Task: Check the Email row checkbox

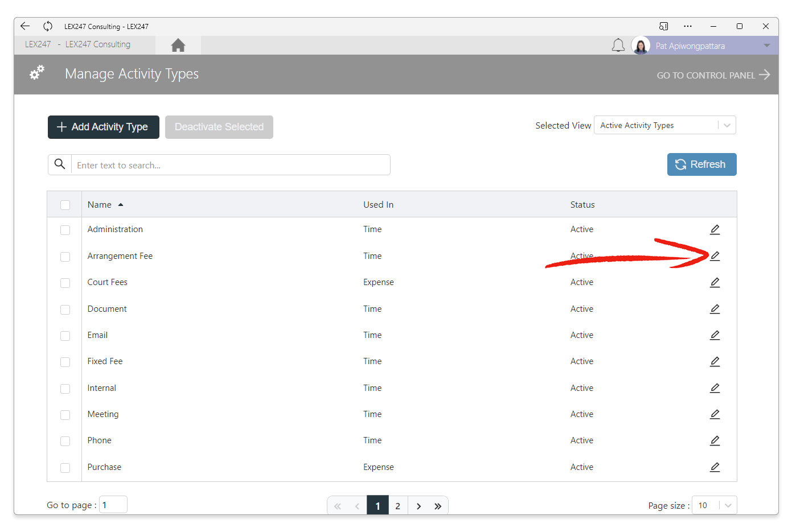Action: 65,336
